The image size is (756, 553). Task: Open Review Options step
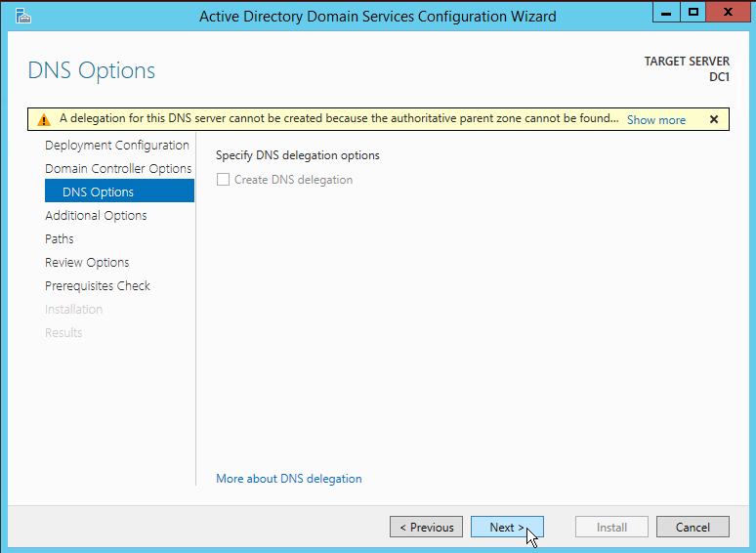click(x=87, y=262)
